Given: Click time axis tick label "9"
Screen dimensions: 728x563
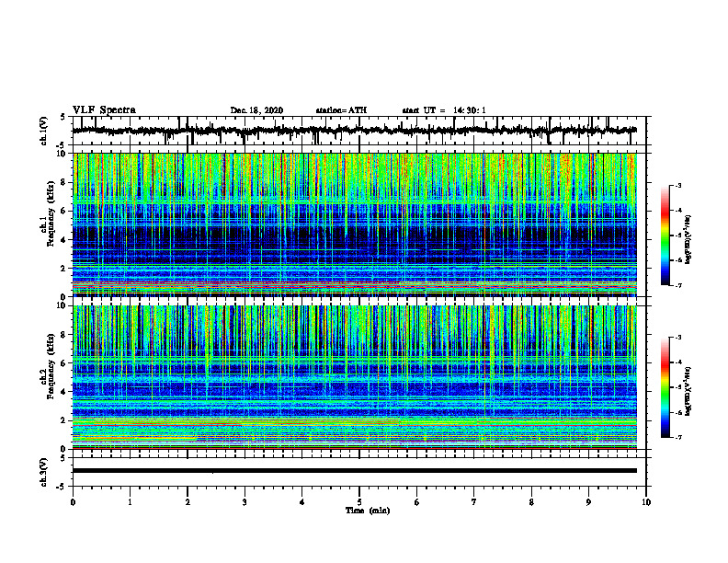Looking at the screenshot, I should [588, 502].
